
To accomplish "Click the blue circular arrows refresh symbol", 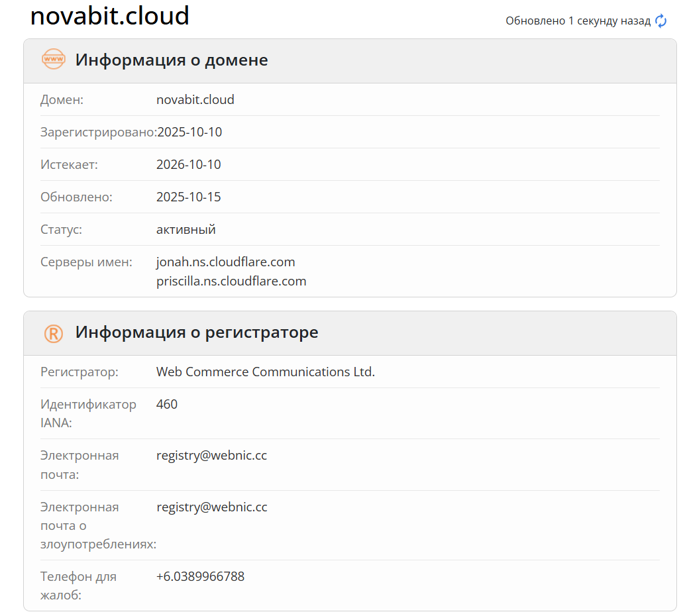I will click(x=660, y=21).
